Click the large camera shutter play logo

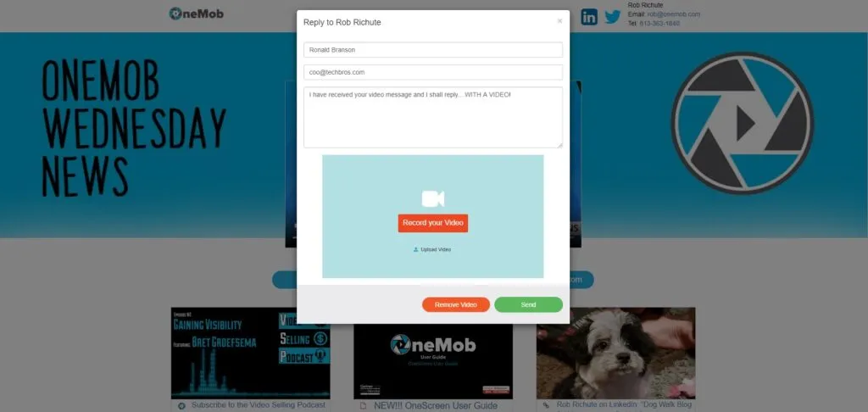tap(743, 123)
